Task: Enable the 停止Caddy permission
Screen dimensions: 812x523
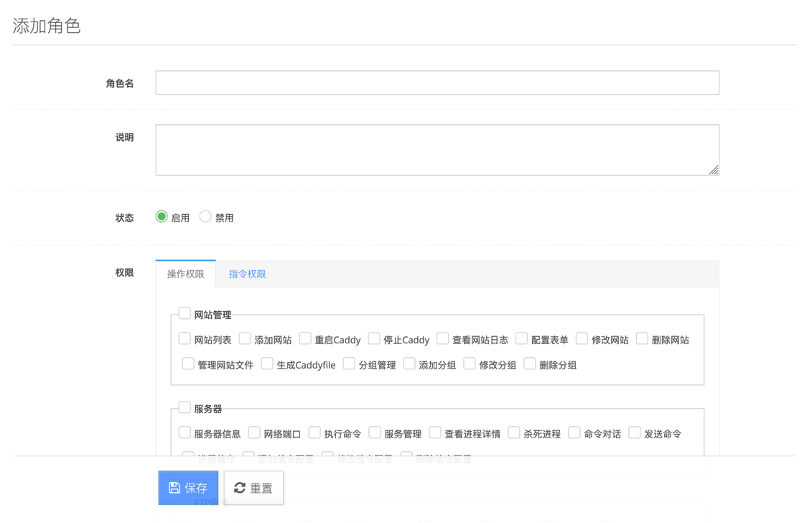Action: [x=374, y=338]
